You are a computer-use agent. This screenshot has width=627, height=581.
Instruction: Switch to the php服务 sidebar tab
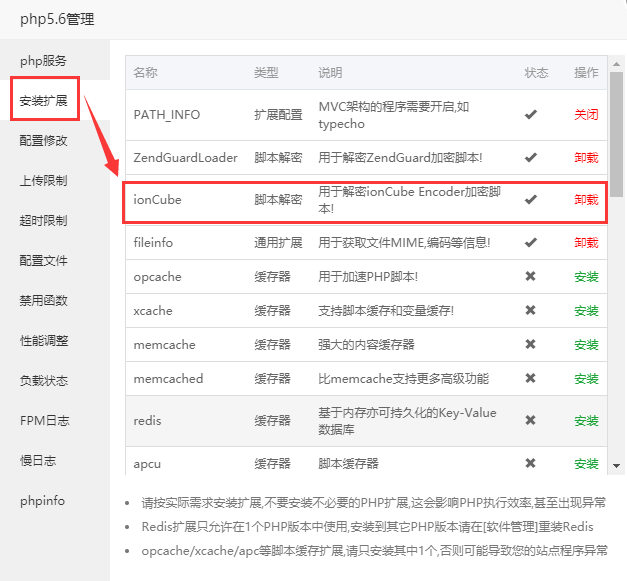coord(44,61)
